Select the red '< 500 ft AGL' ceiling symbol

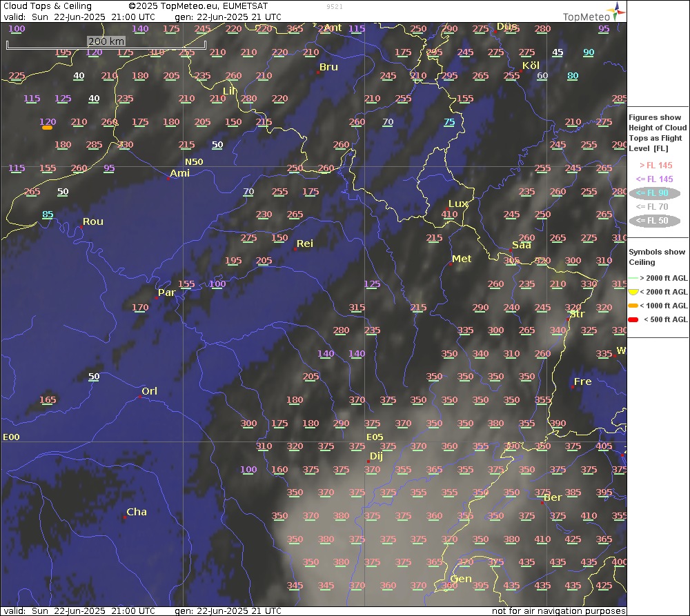click(633, 319)
